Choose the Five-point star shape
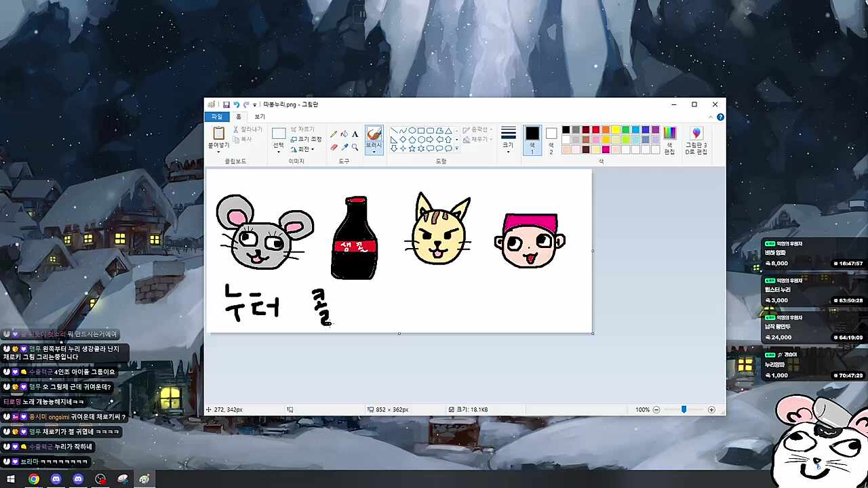868x488 pixels. click(412, 148)
